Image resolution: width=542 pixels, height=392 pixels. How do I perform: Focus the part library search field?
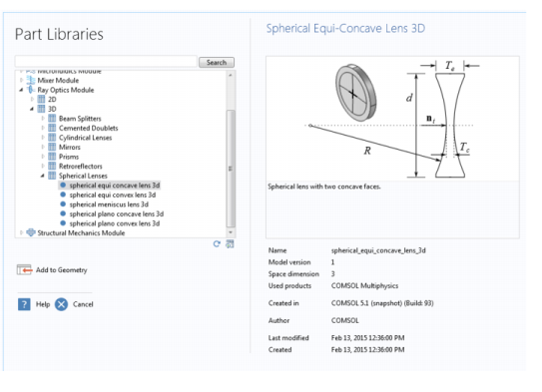pos(106,62)
